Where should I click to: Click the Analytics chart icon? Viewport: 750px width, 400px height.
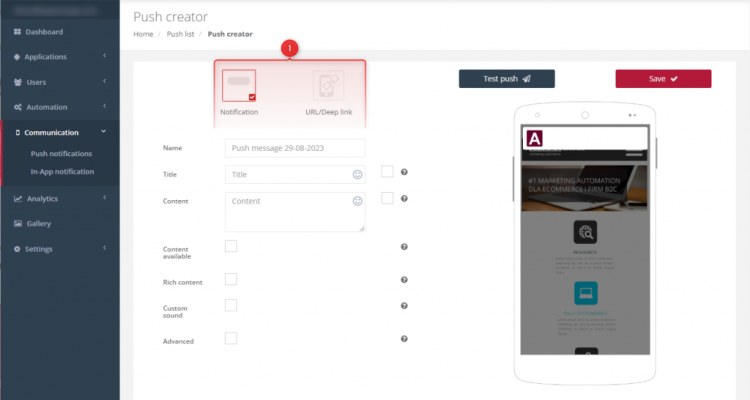pos(18,199)
